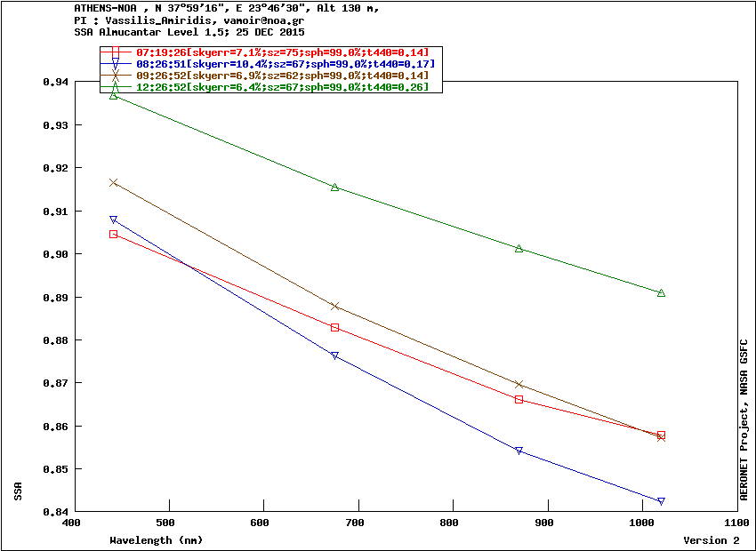Screen dimensions: 756x551
Task: Click the PI Vassilis_Amiridis email line
Action: pos(189,20)
